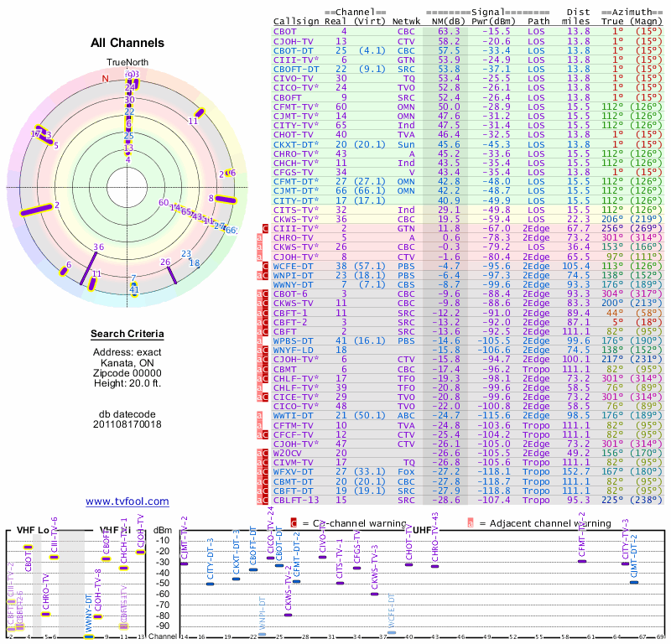The image size is (671, 644).
Task: Click the CKWS-TV-3 marker in UHF spectrum
Action: tap(374, 594)
